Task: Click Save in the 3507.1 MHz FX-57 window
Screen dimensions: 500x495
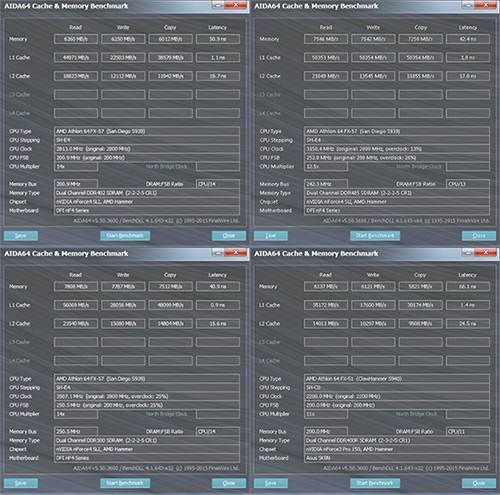Action: (x=21, y=483)
